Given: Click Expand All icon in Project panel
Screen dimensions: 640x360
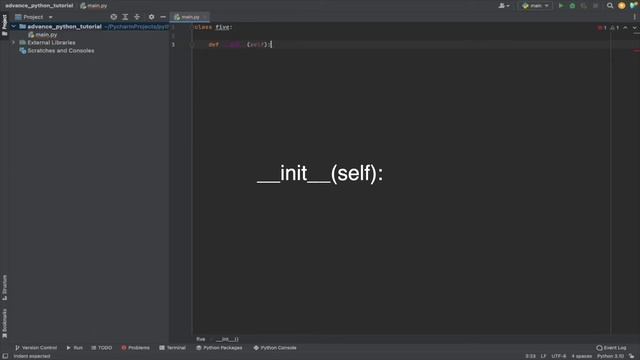Looking at the screenshot, I should 125,17.
